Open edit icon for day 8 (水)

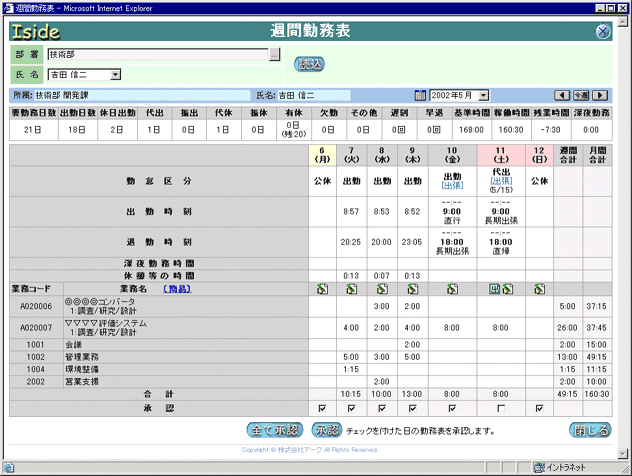pyautogui.click(x=382, y=289)
